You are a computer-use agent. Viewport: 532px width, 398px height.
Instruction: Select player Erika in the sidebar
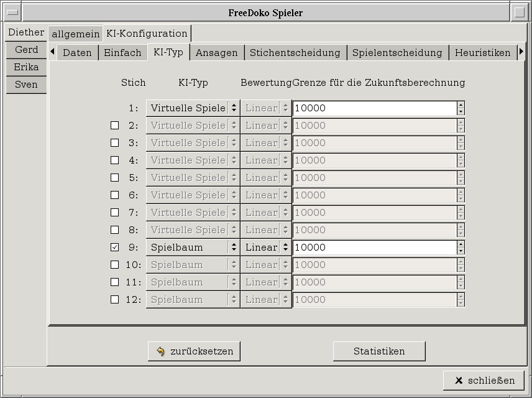tap(26, 67)
